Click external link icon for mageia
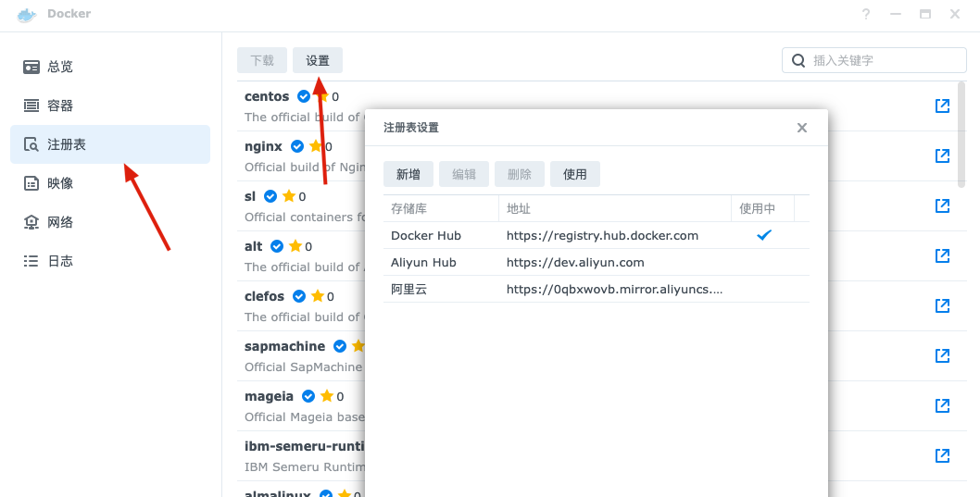980x497 pixels. pyautogui.click(x=942, y=405)
